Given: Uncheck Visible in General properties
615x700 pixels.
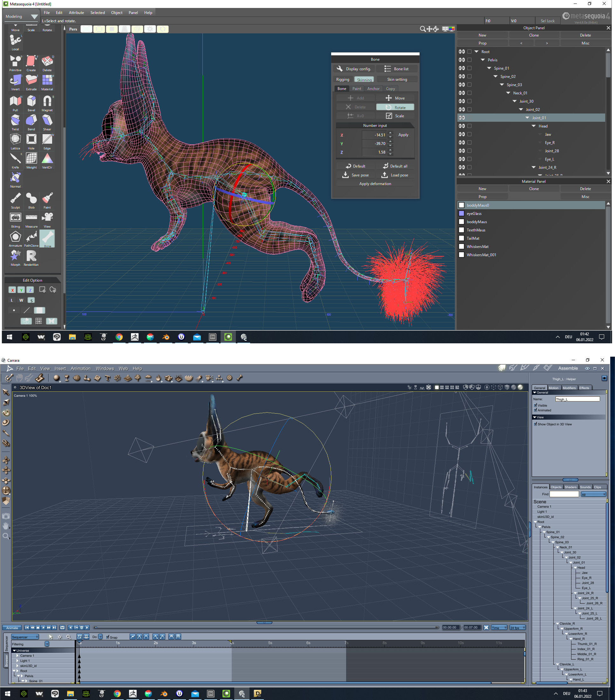Looking at the screenshot, I should click(x=536, y=405).
